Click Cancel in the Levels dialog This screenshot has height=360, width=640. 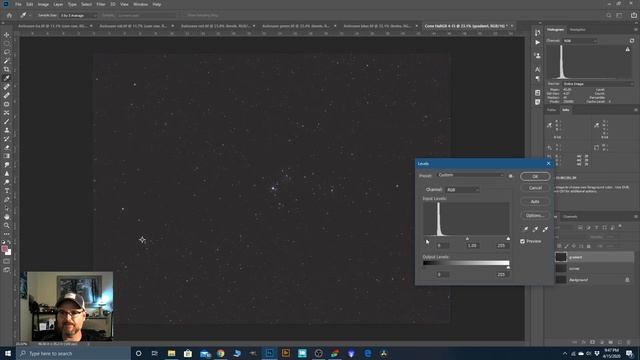[535, 188]
